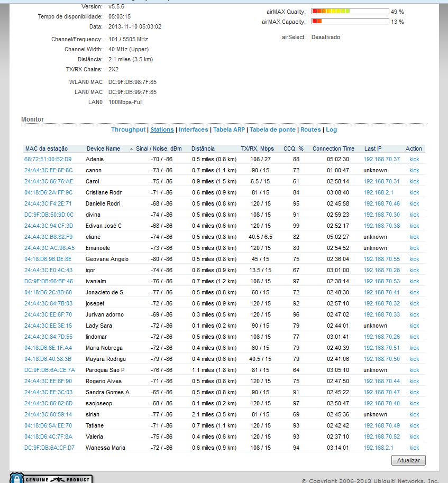Open the Log monitor link

[x=332, y=129]
